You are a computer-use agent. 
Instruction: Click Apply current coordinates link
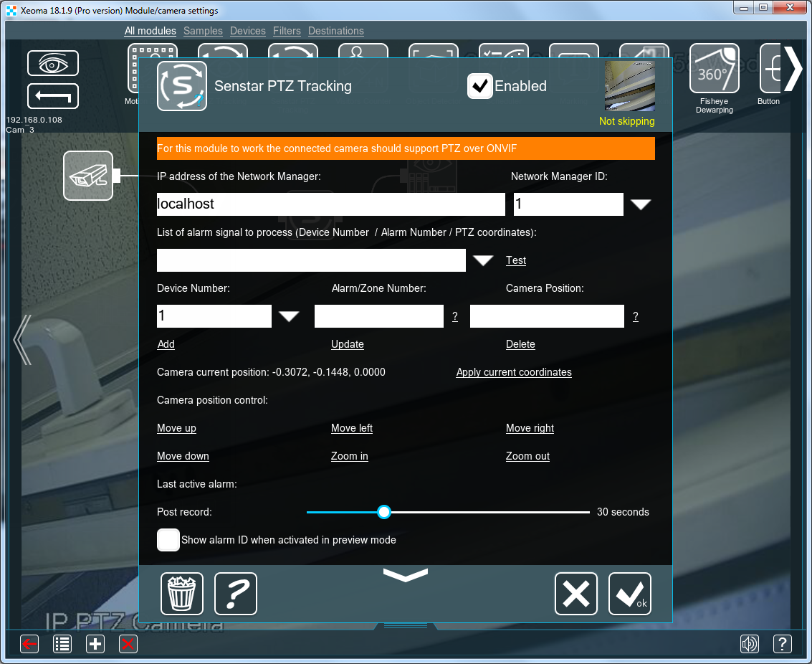tap(514, 372)
